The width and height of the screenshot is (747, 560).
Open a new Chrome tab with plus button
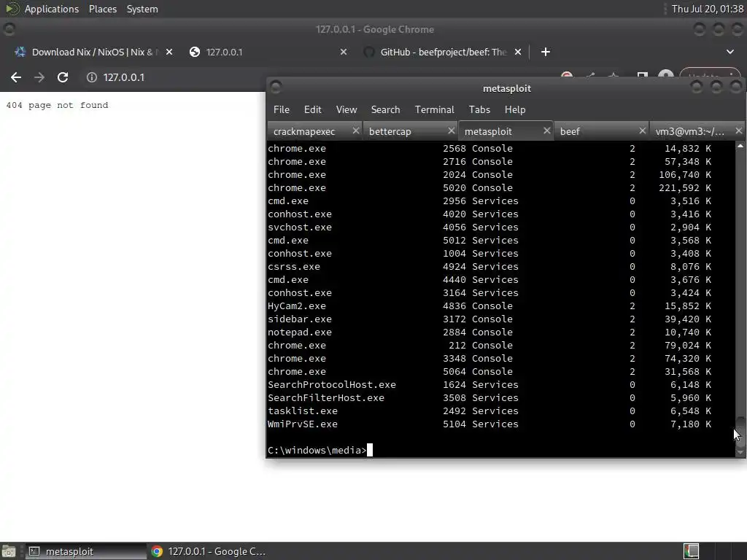click(546, 52)
